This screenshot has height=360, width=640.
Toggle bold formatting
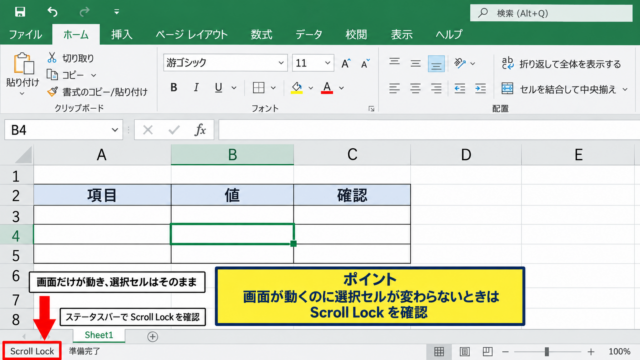click(174, 87)
